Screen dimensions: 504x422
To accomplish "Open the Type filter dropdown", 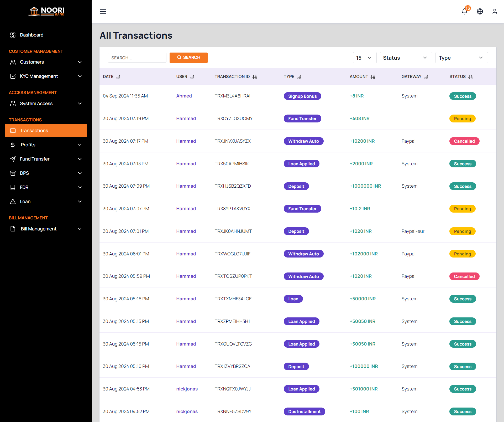I will pyautogui.click(x=461, y=58).
